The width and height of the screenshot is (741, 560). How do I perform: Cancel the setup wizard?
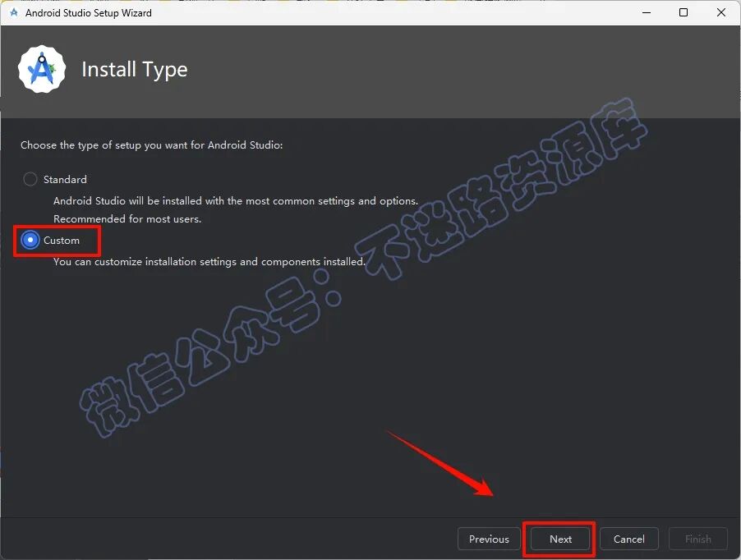pyautogui.click(x=628, y=539)
